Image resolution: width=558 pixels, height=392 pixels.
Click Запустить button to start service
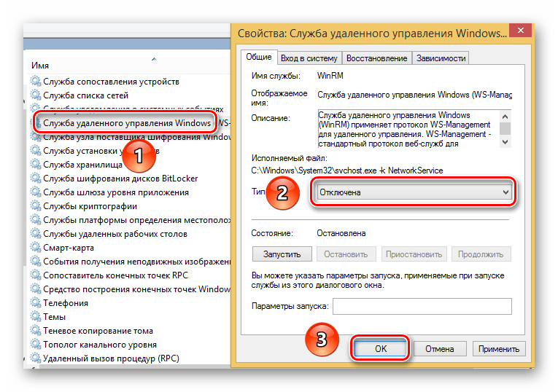[x=282, y=254]
